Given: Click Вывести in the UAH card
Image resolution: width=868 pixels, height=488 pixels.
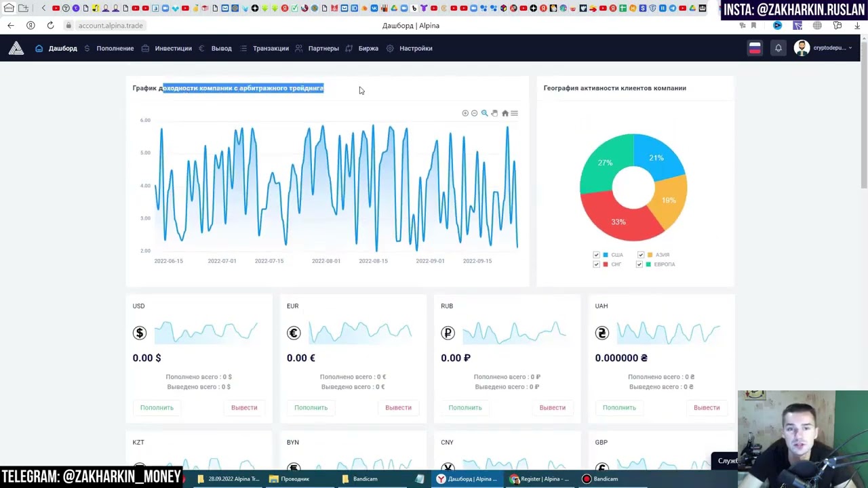Looking at the screenshot, I should click(707, 407).
